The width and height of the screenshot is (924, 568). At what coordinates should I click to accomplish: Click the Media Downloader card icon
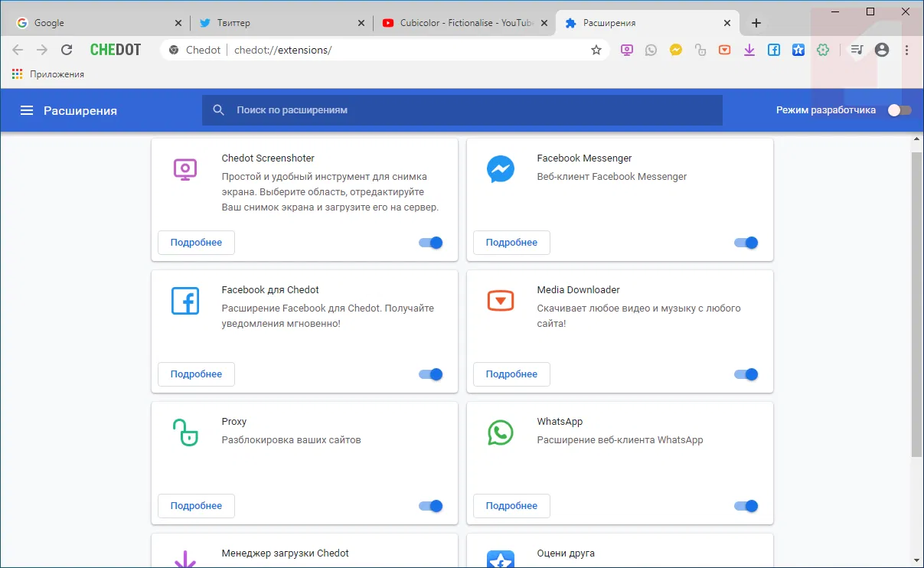click(x=500, y=302)
